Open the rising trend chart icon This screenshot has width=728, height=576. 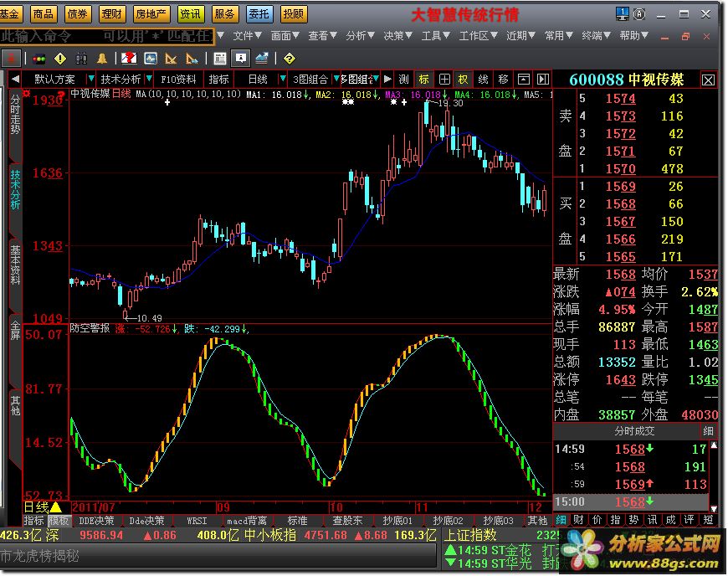[261, 59]
